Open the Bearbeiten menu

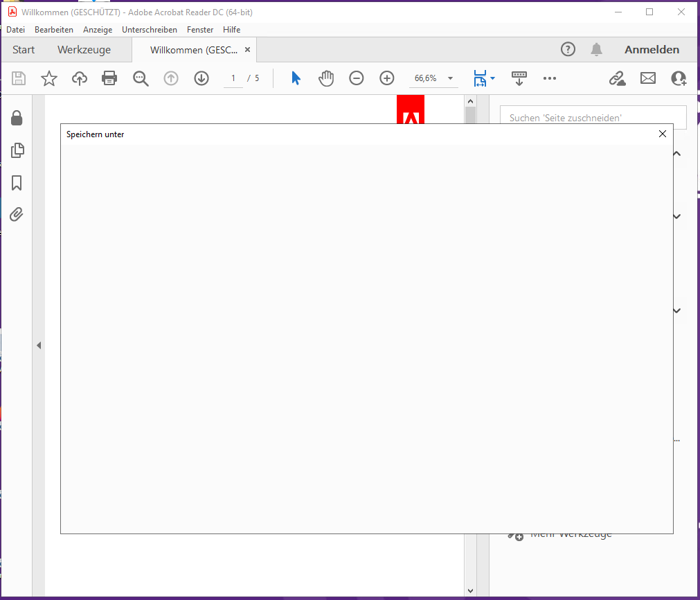(54, 30)
